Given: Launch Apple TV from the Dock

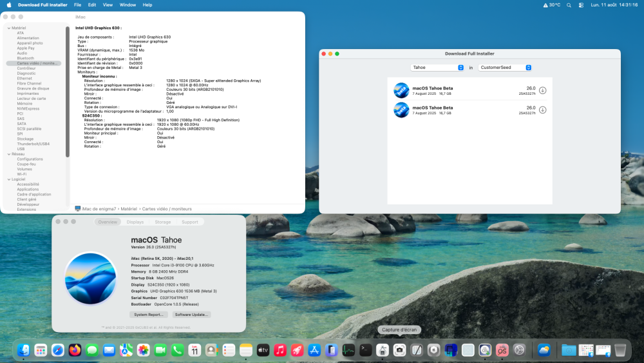Looking at the screenshot, I should coord(263,350).
